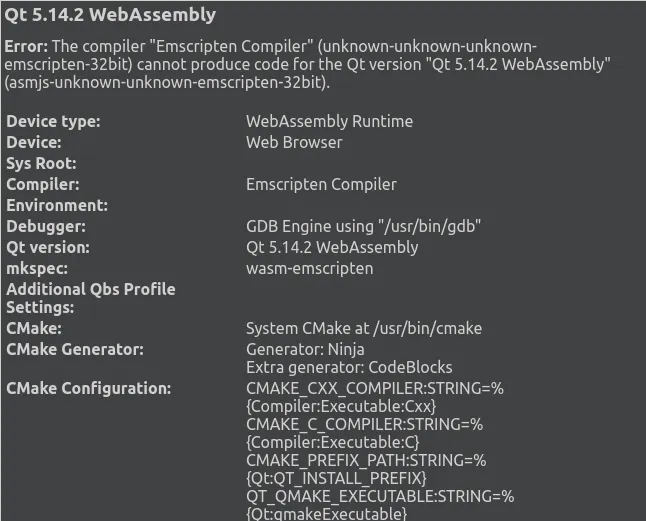Click the 'Additional Qbs Profile Settings:' label
The width and height of the screenshot is (646, 521).
click(90, 298)
